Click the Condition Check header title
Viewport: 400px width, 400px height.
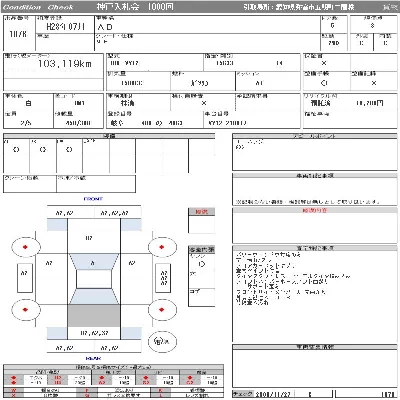pyautogui.click(x=38, y=7)
